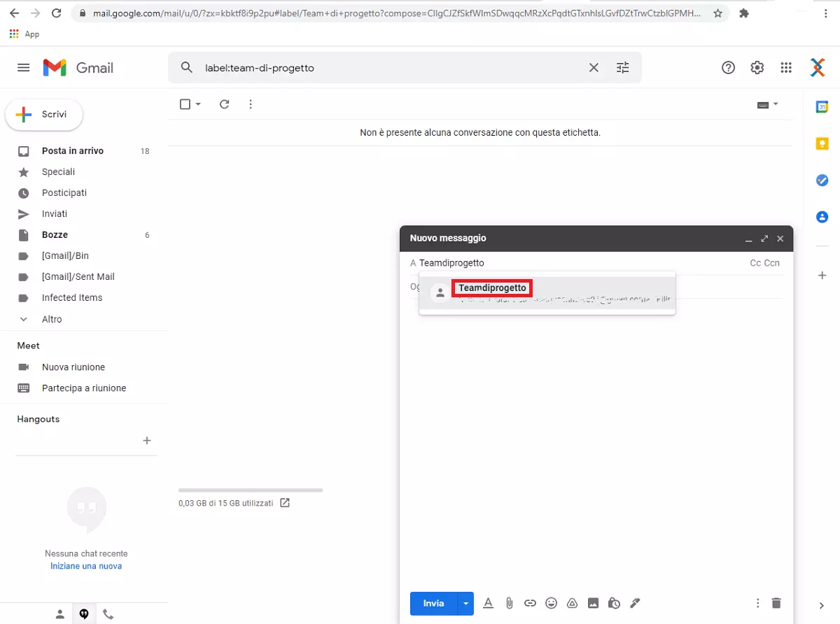Open Posta in arrivo folder
The image size is (840, 624).
73,151
